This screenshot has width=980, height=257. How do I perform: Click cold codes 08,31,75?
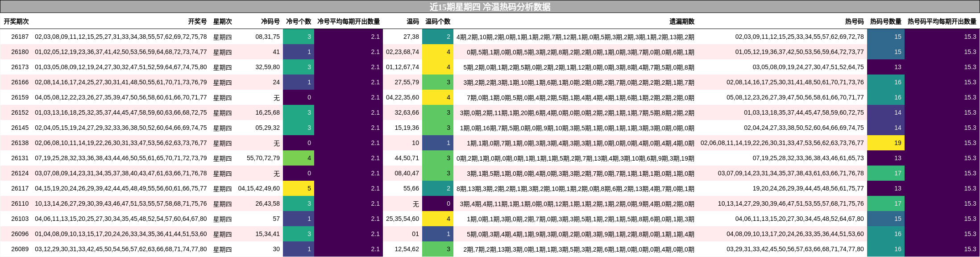click(268, 37)
